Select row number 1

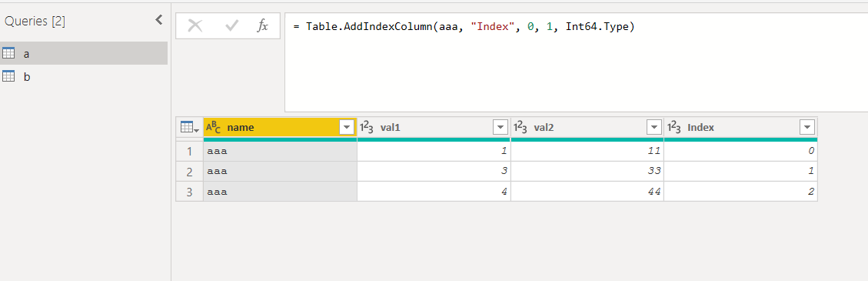(189, 151)
